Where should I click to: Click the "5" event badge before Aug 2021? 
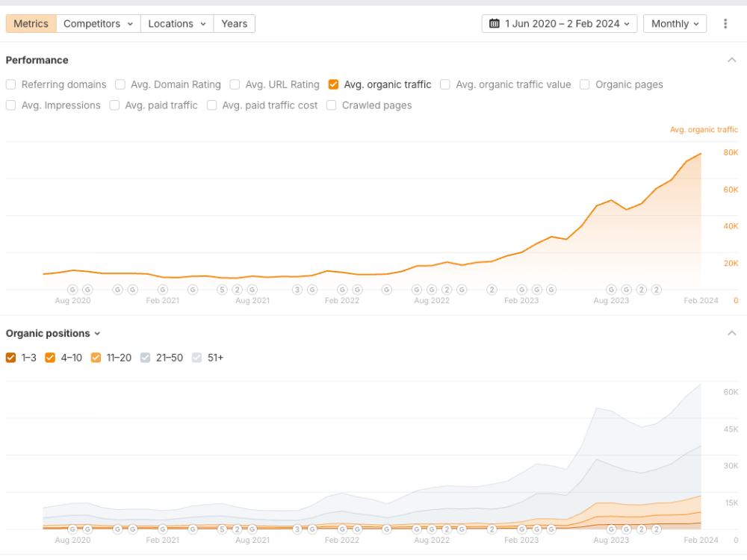coord(222,290)
